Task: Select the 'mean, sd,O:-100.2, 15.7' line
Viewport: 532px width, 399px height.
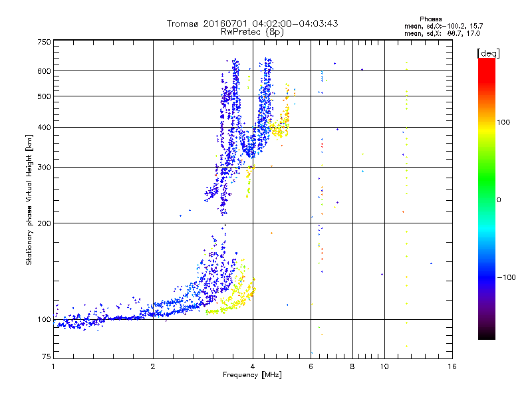Action: (x=444, y=26)
